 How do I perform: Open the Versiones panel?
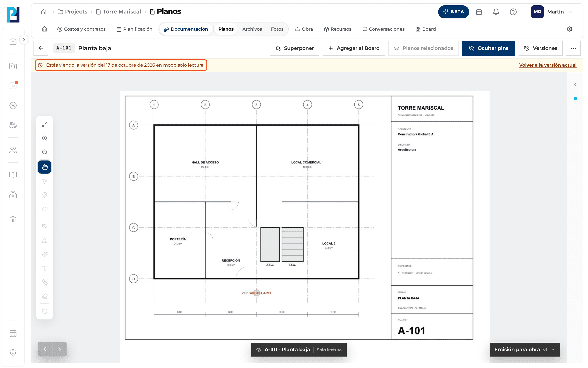(x=540, y=48)
